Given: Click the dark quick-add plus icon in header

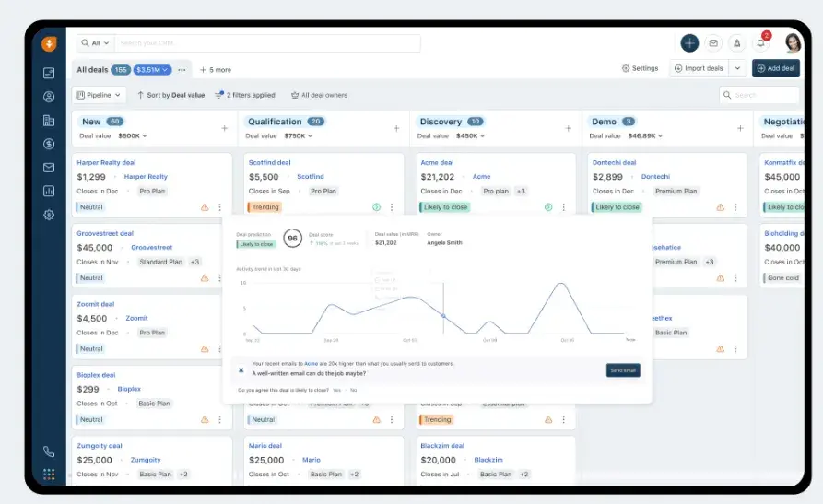Looking at the screenshot, I should tap(689, 43).
